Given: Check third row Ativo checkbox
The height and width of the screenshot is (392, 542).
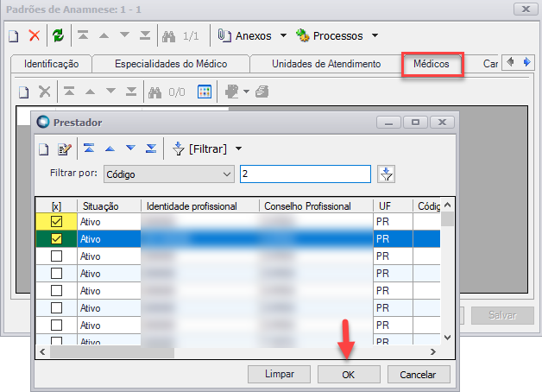Looking at the screenshot, I should click(x=56, y=256).
